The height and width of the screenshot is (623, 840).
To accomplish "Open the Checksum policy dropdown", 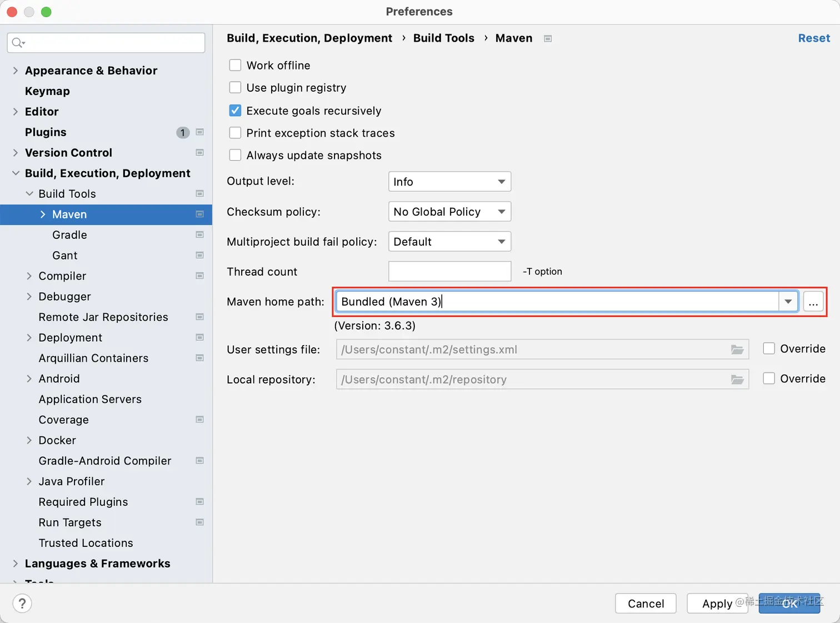I will 449,212.
